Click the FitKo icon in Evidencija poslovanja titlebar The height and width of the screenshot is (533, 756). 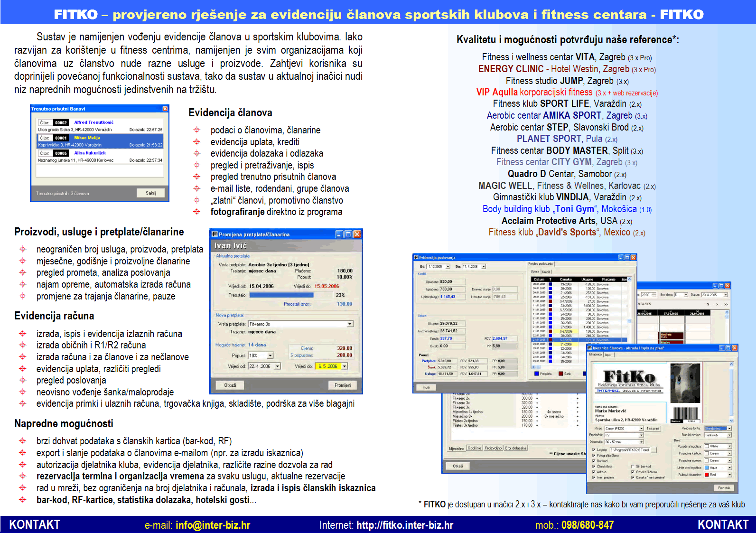[x=416, y=258]
